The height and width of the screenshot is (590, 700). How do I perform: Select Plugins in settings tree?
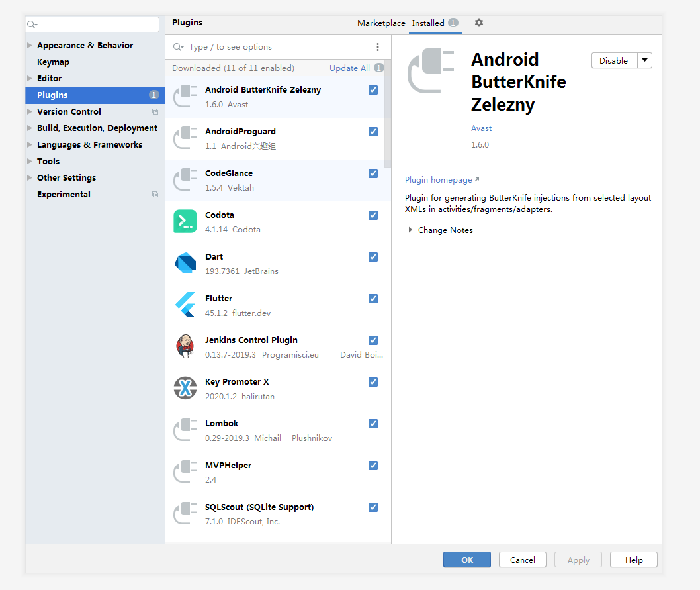[95, 95]
